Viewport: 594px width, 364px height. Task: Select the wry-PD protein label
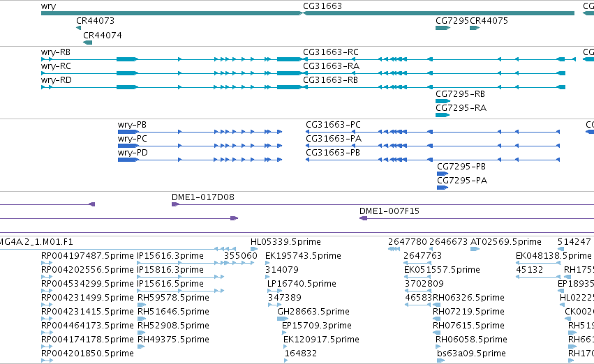133,153
